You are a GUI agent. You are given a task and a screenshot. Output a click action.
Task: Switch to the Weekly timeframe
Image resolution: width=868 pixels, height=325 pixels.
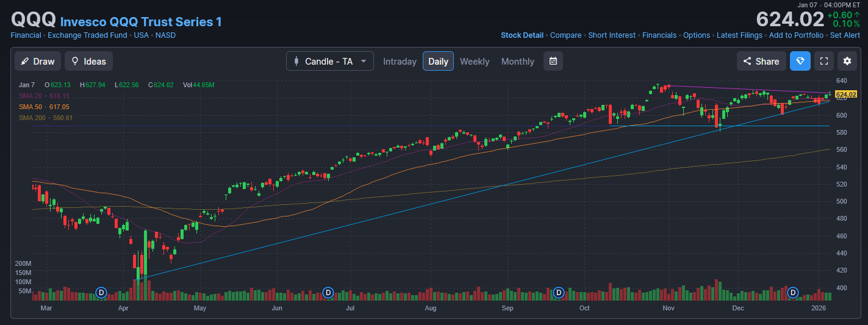tap(475, 61)
